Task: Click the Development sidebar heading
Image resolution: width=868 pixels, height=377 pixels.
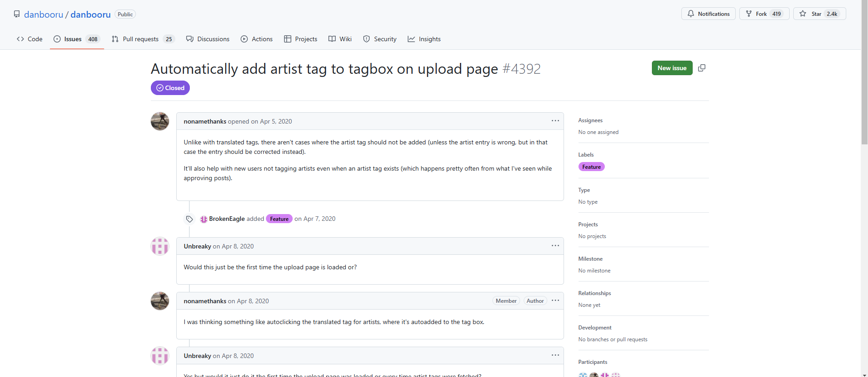Action: coord(595,328)
